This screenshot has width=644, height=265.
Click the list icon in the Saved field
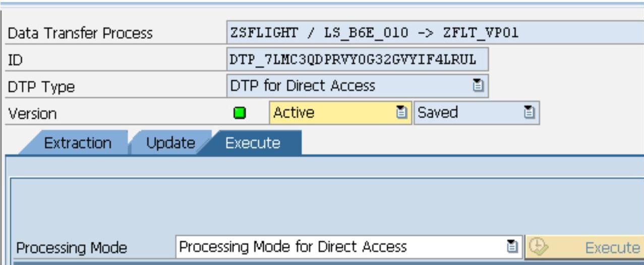pos(528,112)
